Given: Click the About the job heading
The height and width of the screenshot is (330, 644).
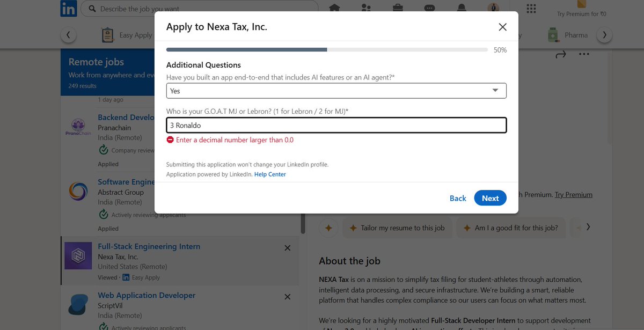Looking at the screenshot, I should click(x=349, y=261).
